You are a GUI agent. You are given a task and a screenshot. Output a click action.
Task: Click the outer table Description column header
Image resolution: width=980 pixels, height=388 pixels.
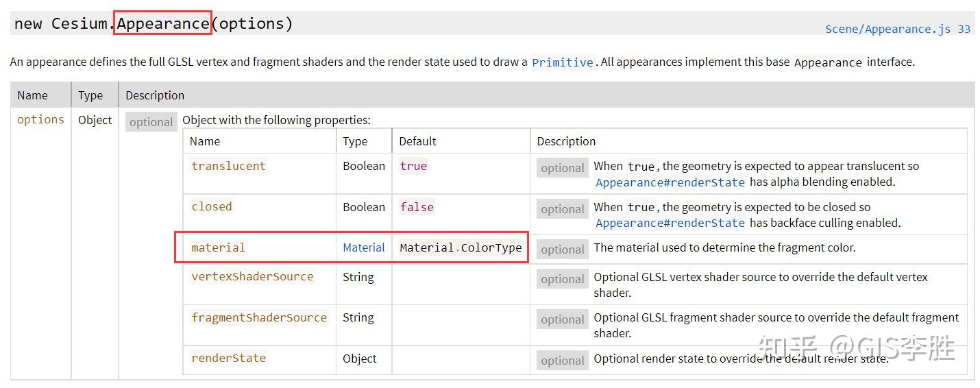[x=155, y=95]
